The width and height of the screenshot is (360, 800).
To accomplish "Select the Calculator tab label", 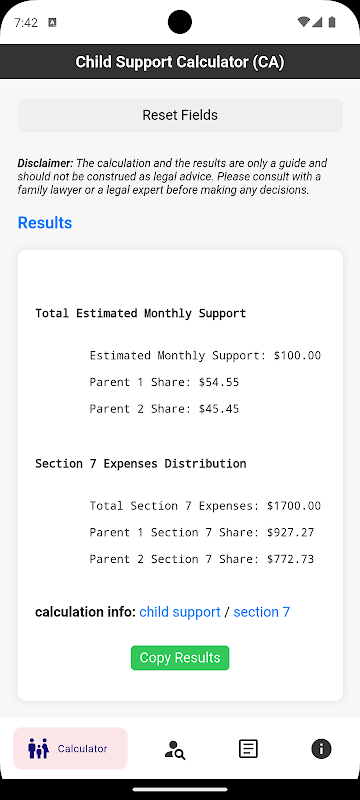I will click(x=83, y=748).
